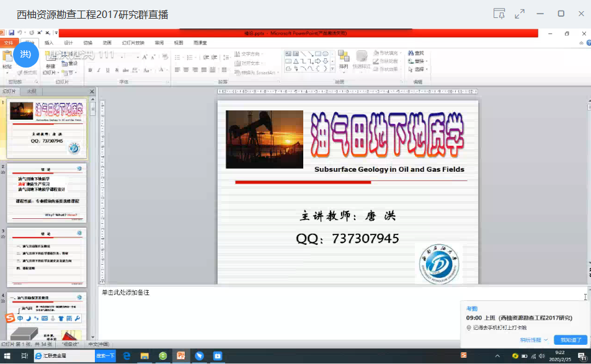Click the Sogou input method S icon
Viewport: 591px width, 364px height.
coord(9,318)
